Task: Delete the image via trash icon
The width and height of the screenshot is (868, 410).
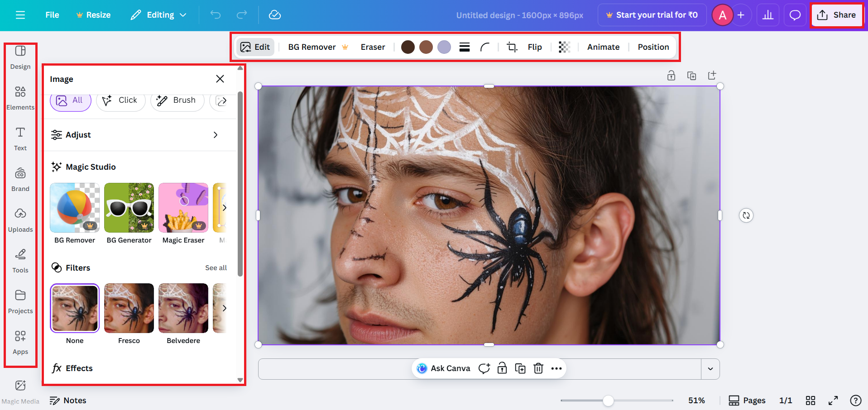Action: (538, 368)
